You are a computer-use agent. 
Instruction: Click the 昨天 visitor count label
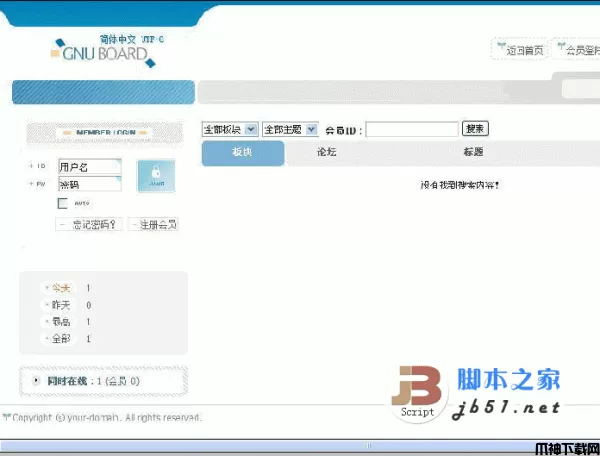pos(59,305)
